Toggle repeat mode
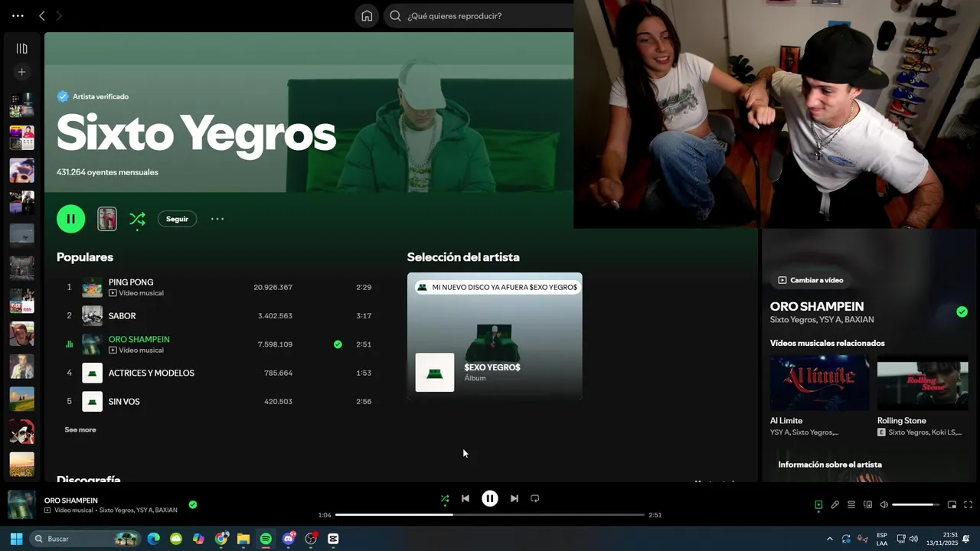The image size is (980, 551). 535,499
